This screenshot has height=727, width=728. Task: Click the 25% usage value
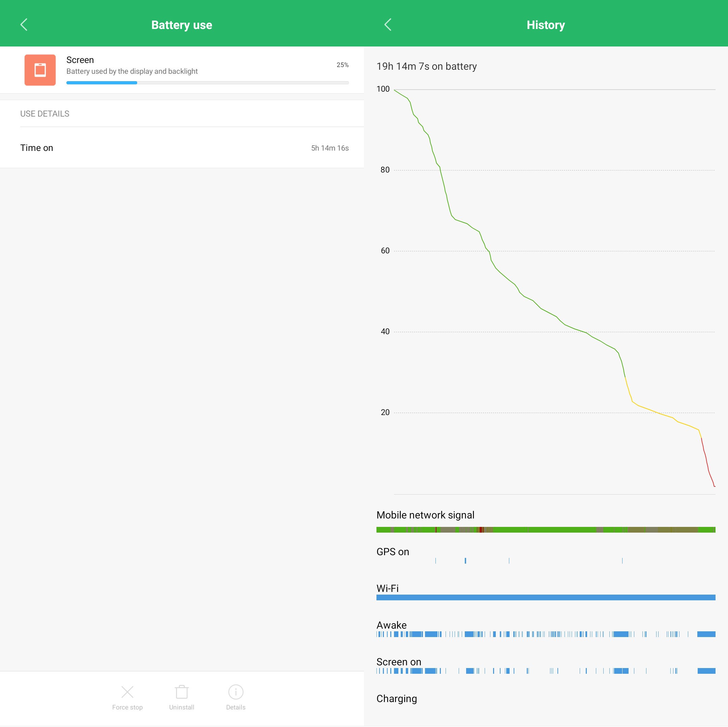point(342,65)
